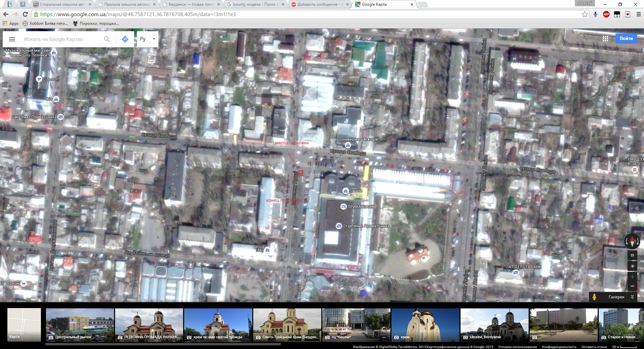This screenshot has width=644, height=349.
Task: Click the Street View pegman icon
Action: point(594,297)
